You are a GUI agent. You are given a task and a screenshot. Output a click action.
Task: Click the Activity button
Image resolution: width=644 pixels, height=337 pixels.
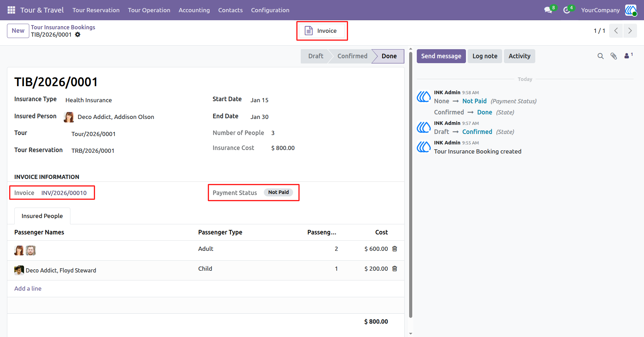[x=519, y=56]
